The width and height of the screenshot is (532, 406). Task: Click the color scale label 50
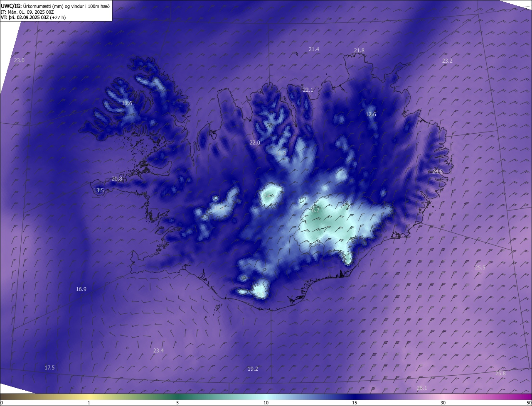pyautogui.click(x=529, y=403)
